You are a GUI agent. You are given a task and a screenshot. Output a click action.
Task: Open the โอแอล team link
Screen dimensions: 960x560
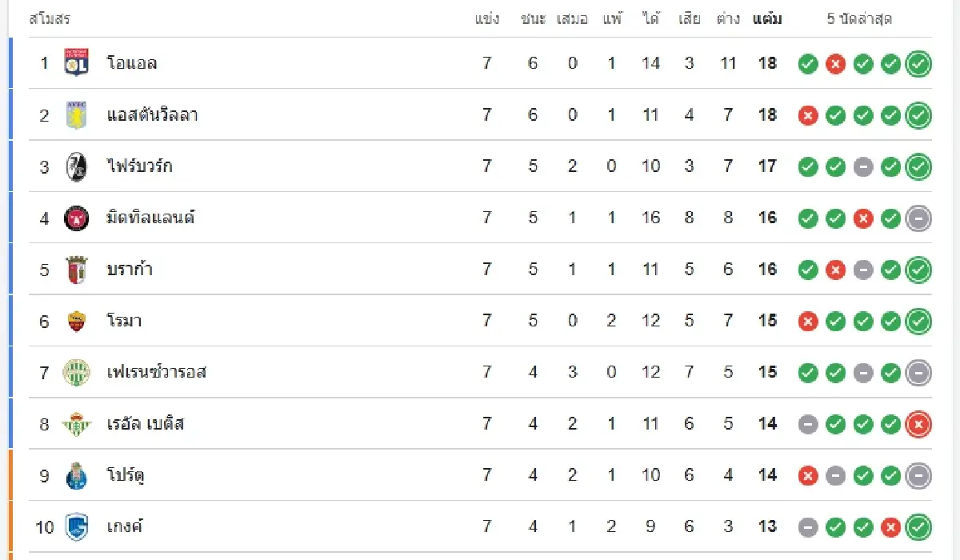click(x=132, y=63)
